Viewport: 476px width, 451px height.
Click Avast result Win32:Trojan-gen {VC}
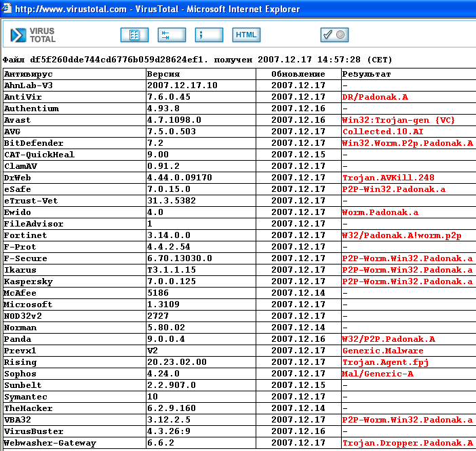[x=398, y=120]
